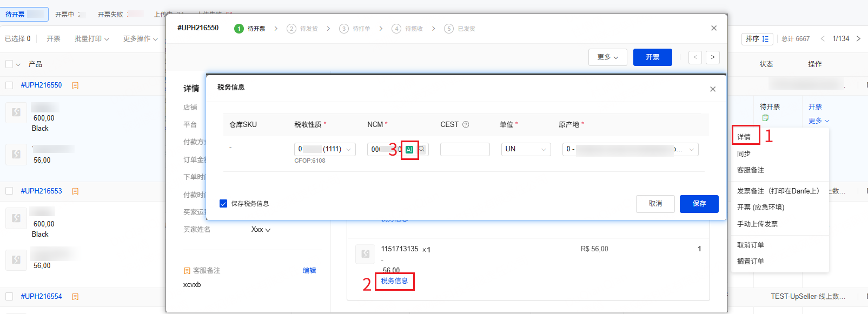Click the green AI icon in NCM field
The height and width of the screenshot is (314, 868).
(409, 150)
